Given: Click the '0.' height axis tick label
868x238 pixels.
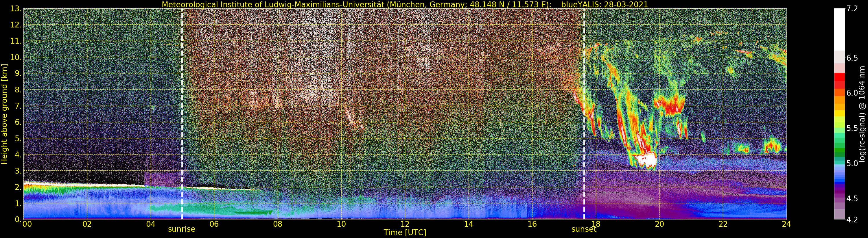Looking at the screenshot, I should click(18, 219).
